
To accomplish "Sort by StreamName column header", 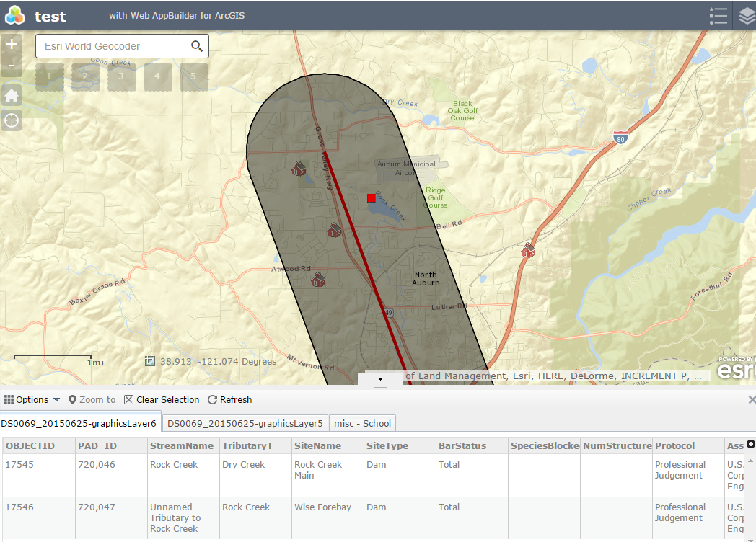I will (x=183, y=445).
